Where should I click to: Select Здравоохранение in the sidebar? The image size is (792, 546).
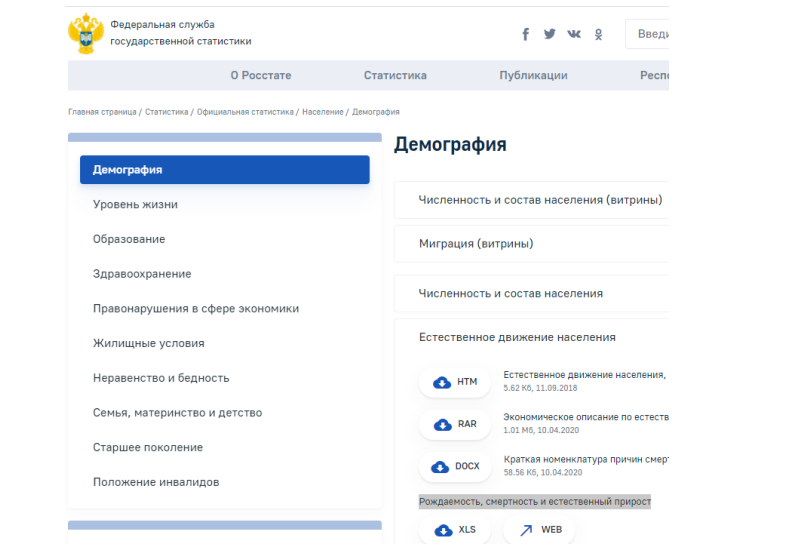pos(142,274)
